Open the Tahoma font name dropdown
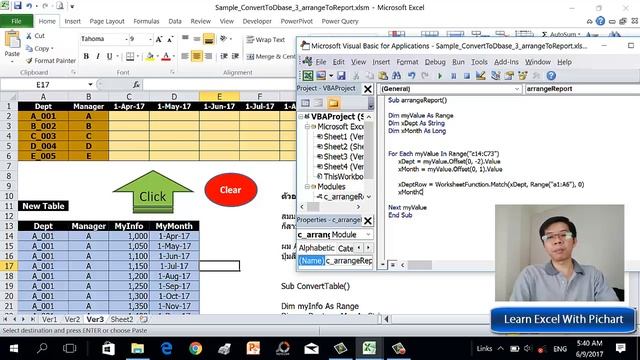Screen dimensions: 640x360 [x=126, y=39]
